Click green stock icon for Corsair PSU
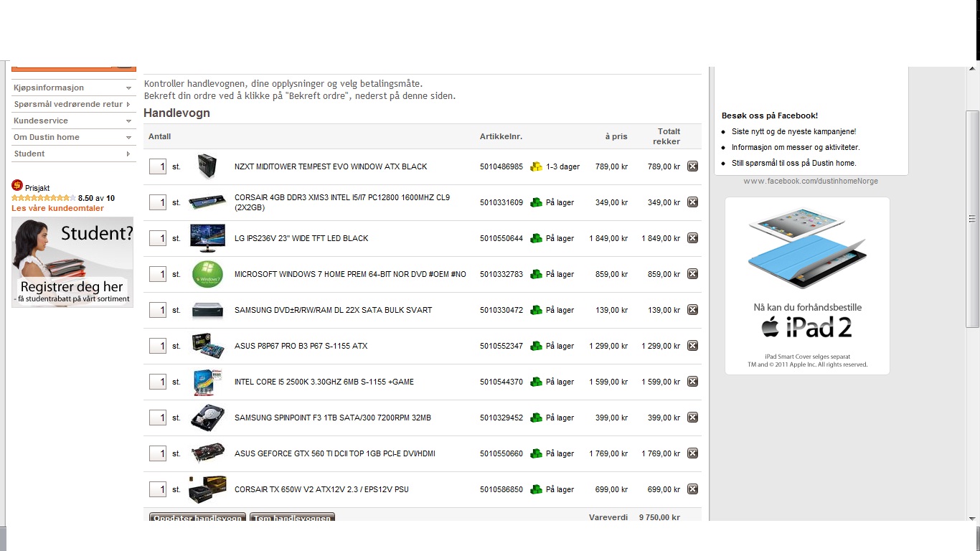Image resolution: width=980 pixels, height=551 pixels. coord(536,489)
